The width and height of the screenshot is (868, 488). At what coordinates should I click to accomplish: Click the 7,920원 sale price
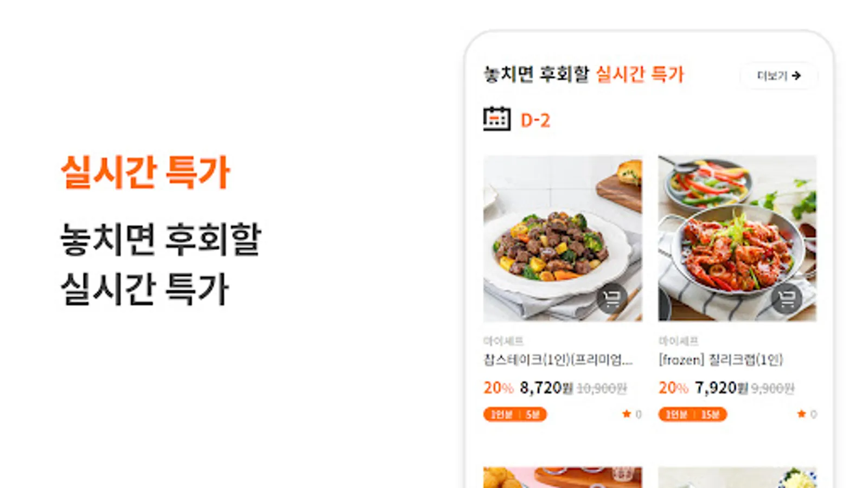click(x=722, y=388)
